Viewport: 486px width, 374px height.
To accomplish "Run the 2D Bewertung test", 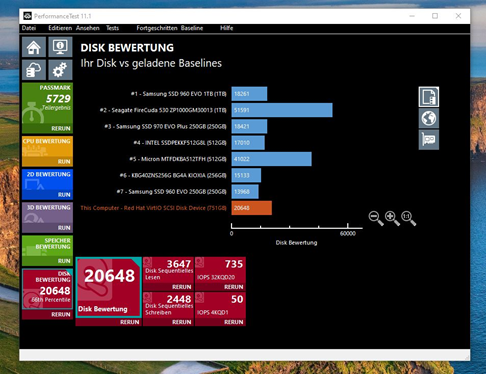I will coord(64,195).
